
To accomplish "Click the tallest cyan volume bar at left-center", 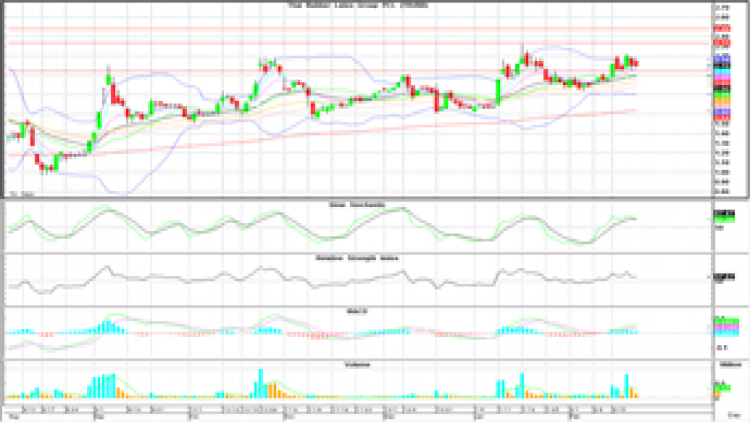I will click(259, 384).
